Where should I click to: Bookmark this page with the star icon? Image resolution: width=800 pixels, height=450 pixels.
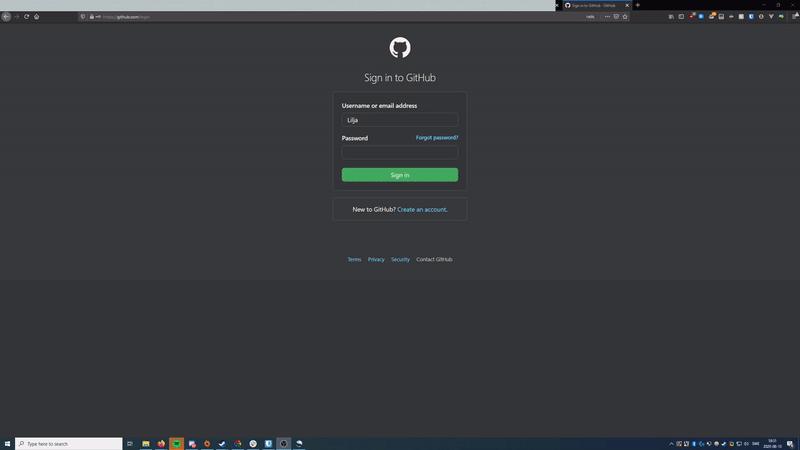pyautogui.click(x=625, y=17)
